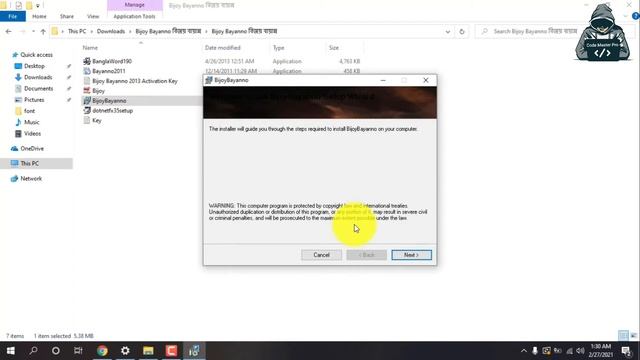This screenshot has width=640, height=360.
Task: Open the File ribbon tab
Action: pyautogui.click(x=13, y=16)
